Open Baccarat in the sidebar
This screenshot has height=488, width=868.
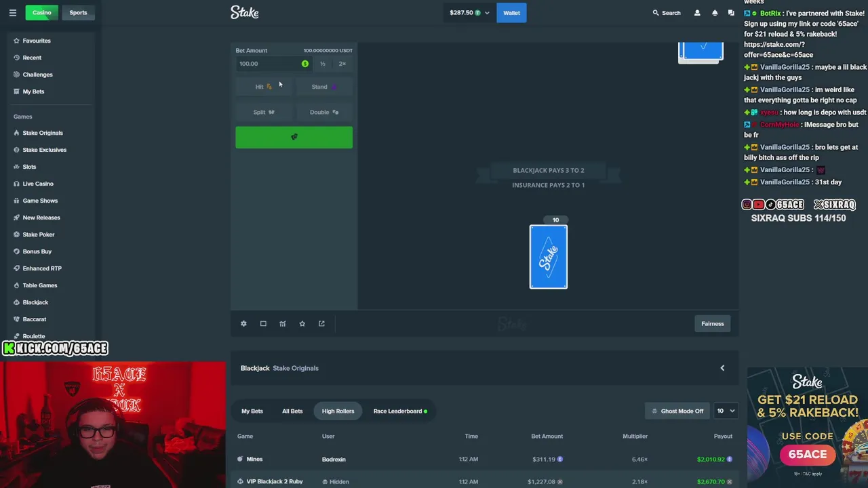[35, 319]
